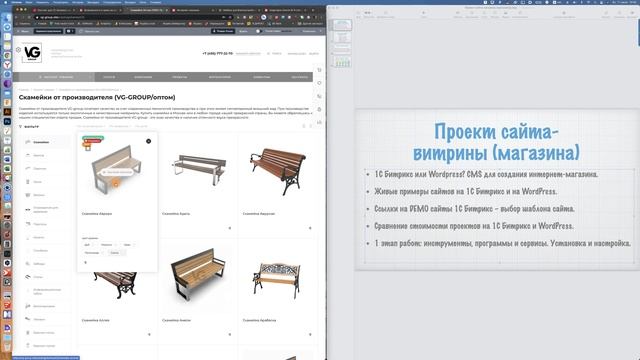The image size is (640, 360).
Task: Open Finder in the Dock
Action: point(7,18)
